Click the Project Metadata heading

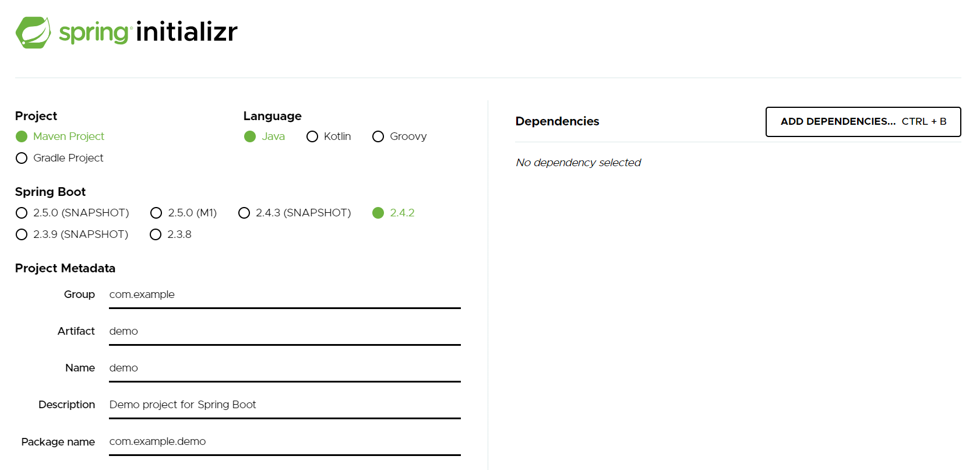[65, 268]
